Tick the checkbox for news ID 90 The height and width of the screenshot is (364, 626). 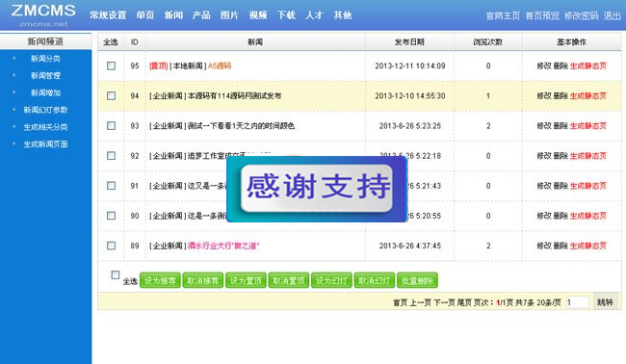click(112, 216)
